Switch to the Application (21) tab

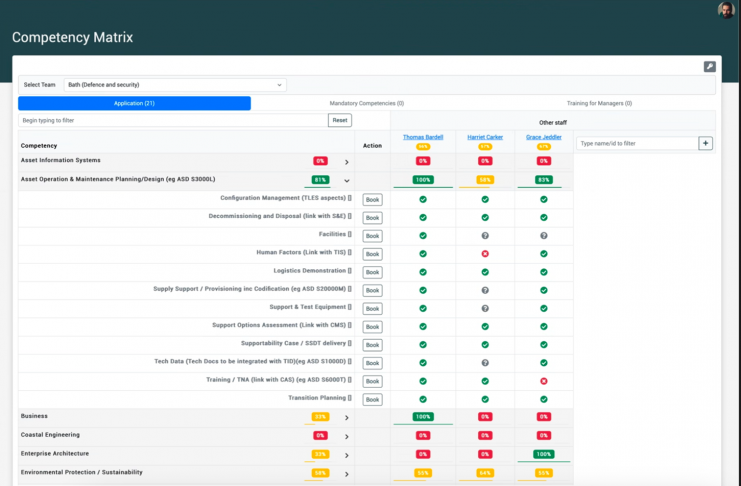[x=134, y=103]
